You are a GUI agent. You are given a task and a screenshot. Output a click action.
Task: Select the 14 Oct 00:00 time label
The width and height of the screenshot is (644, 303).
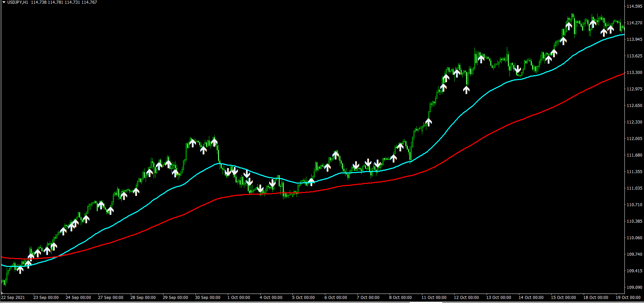click(531, 298)
